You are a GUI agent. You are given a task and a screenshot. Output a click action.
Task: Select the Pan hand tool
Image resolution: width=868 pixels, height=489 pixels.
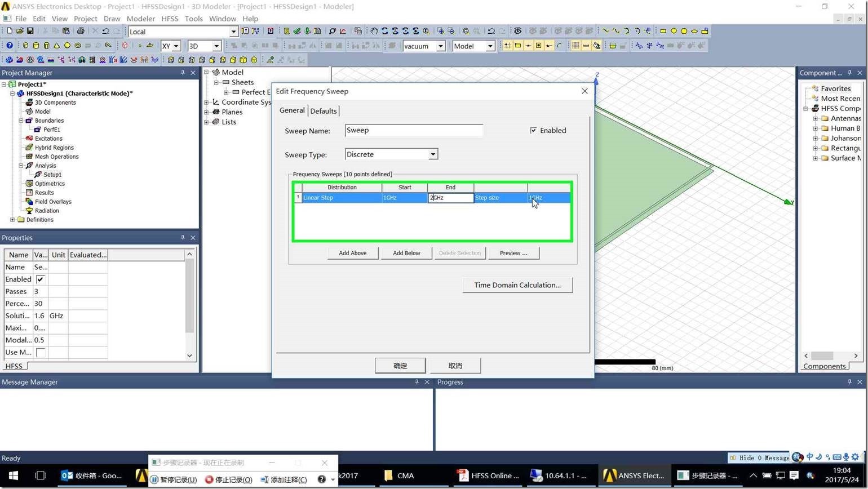[x=374, y=31]
